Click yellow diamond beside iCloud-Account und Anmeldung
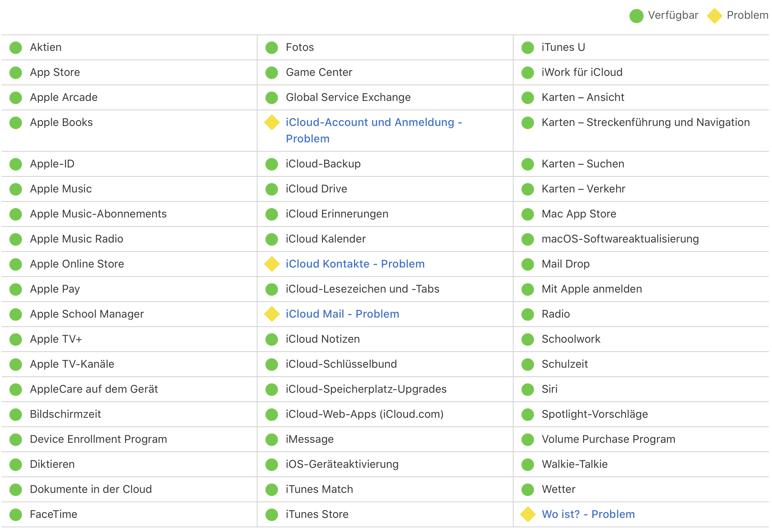772x532 pixels. click(x=272, y=122)
